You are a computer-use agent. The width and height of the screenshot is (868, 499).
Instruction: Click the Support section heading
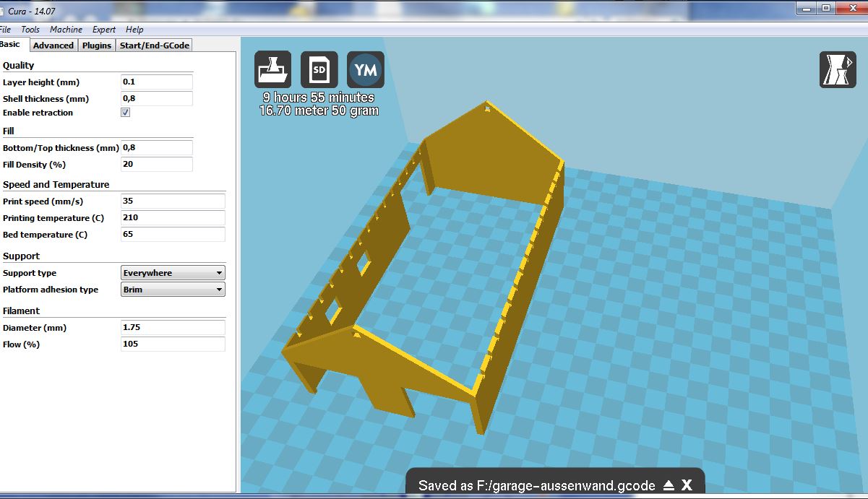pyautogui.click(x=22, y=256)
